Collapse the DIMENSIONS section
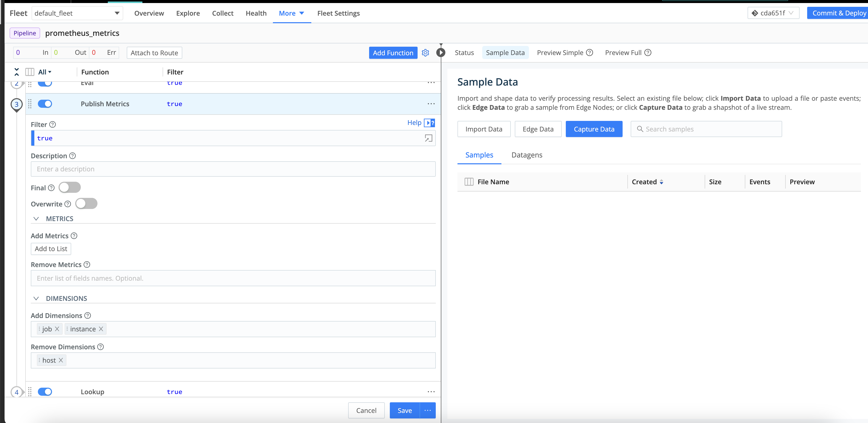The height and width of the screenshot is (423, 868). [x=37, y=298]
